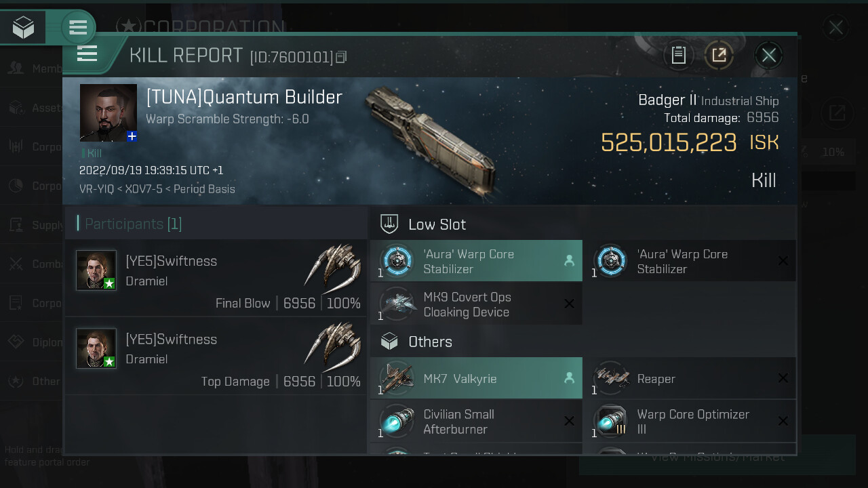Screen dimensions: 868x488
Task: Copy the kill report ID
Action: tap(341, 58)
